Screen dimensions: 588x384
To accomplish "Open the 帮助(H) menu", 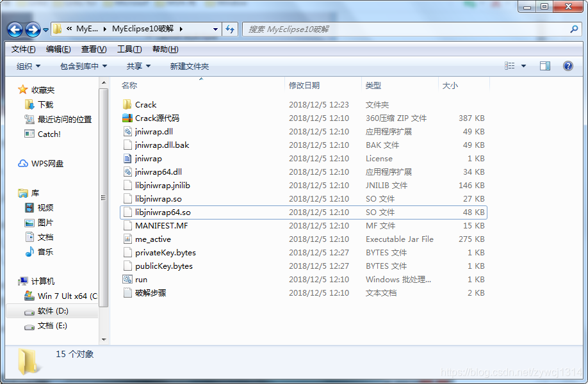I will click(x=165, y=49).
